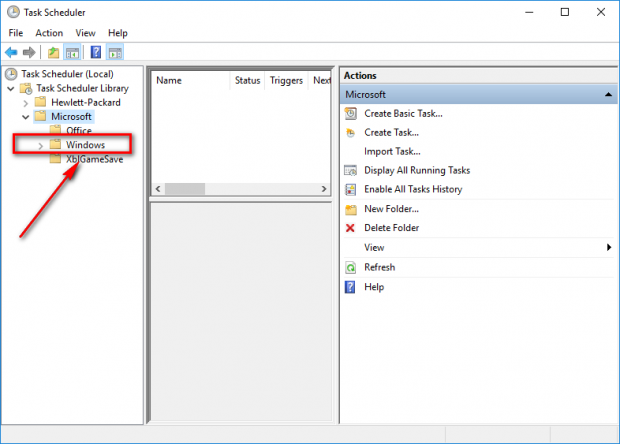Select Office tree item
Screen dimensions: 620x444
coord(79,130)
